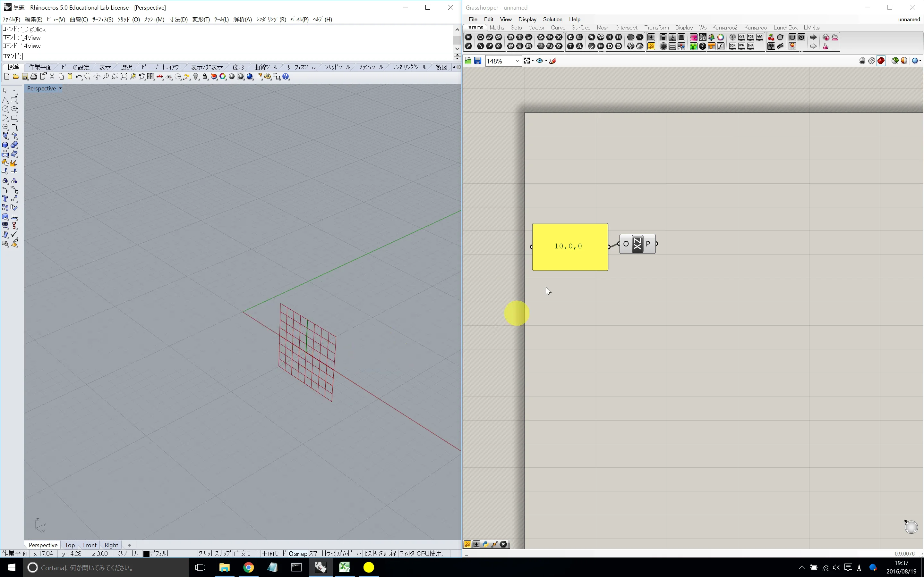924x577 pixels.
Task: Click the Rhino undo arrow icon
Action: [x=78, y=77]
